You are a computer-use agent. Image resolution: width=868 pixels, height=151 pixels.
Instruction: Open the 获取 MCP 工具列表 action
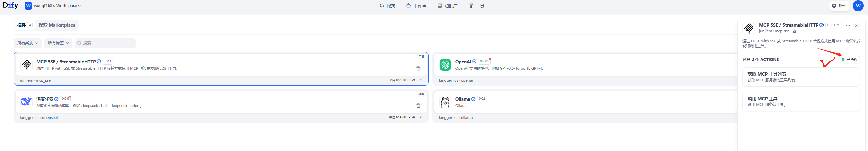801,77
